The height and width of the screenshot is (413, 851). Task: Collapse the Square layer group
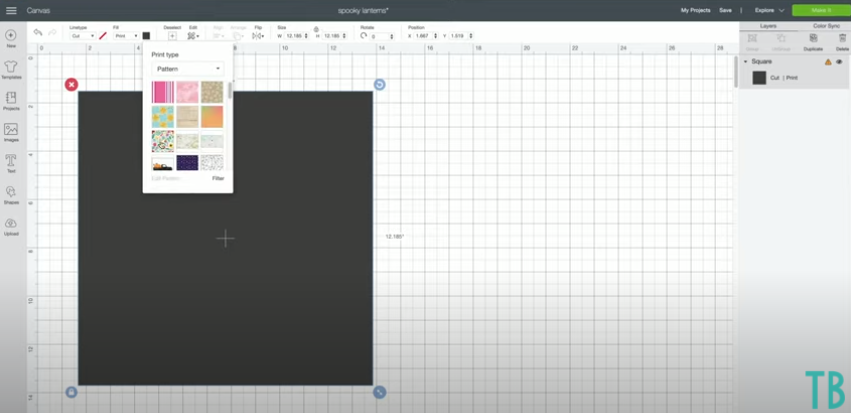click(x=746, y=62)
